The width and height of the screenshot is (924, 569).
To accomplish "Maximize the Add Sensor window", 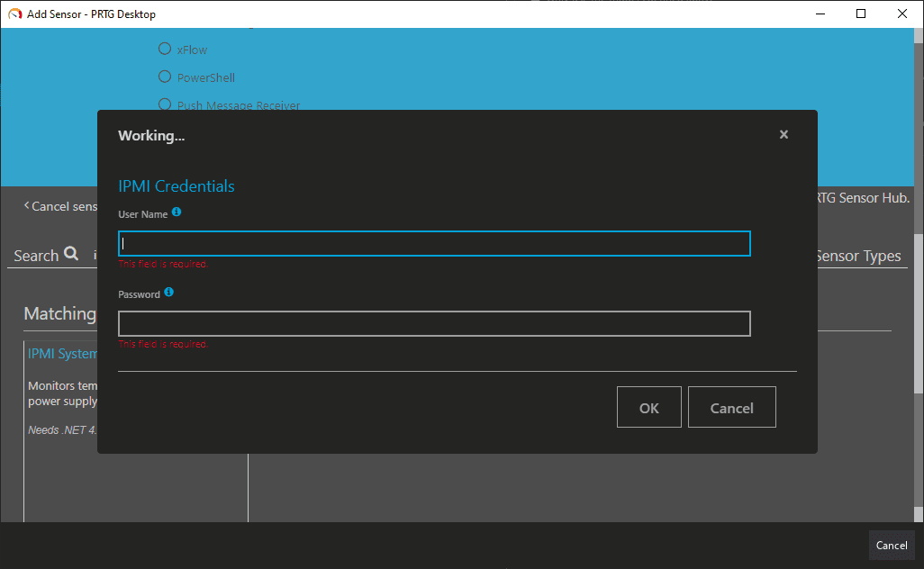I will (861, 14).
